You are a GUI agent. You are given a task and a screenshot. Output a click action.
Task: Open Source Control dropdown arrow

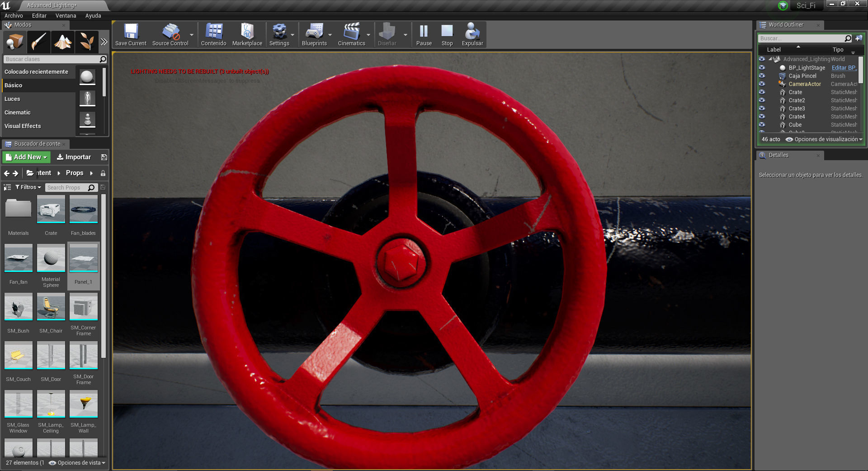pos(192,35)
